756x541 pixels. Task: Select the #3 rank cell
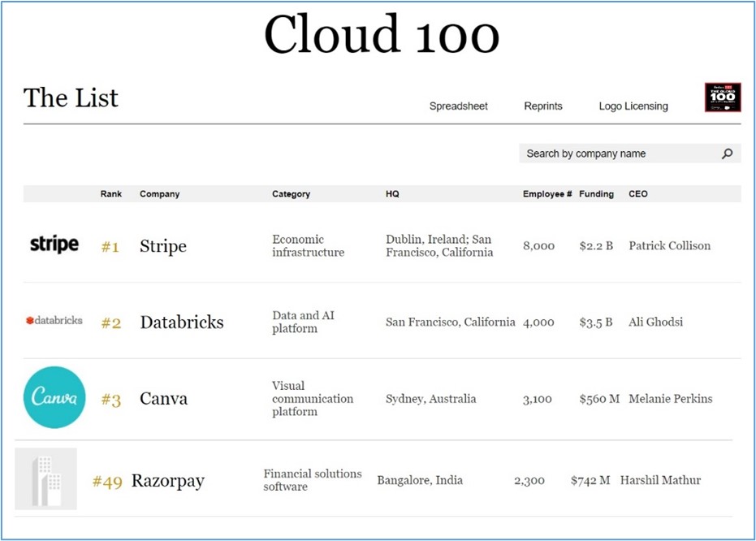pyautogui.click(x=111, y=400)
